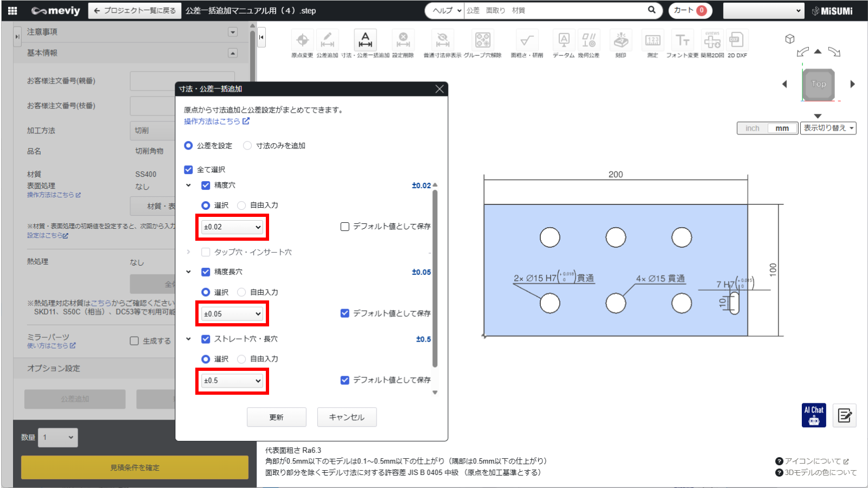The image size is (868, 488).
Task: Export using the 2D DXF icon
Action: [x=737, y=40]
